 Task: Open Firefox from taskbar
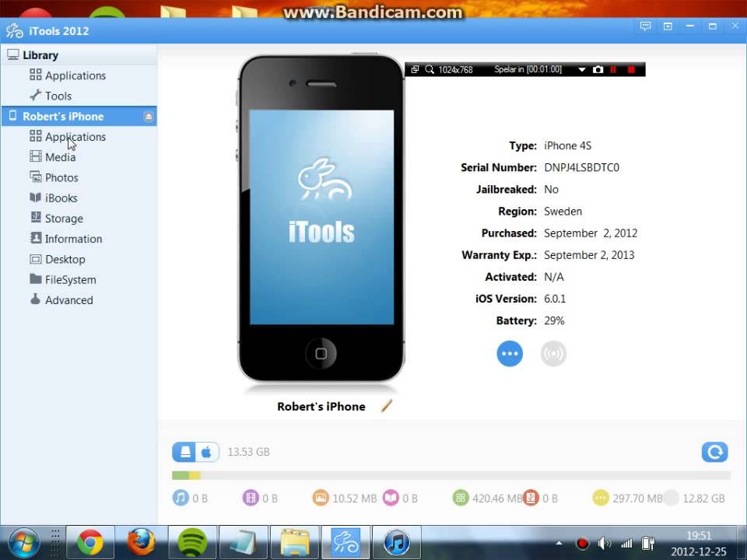tap(141, 543)
